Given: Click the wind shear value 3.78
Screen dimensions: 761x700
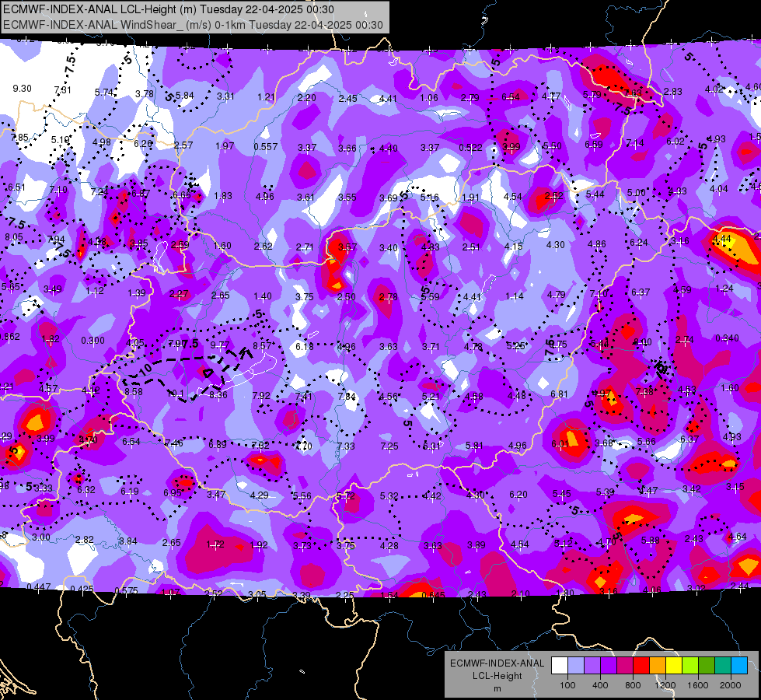Looking at the screenshot, I should coord(145,94).
